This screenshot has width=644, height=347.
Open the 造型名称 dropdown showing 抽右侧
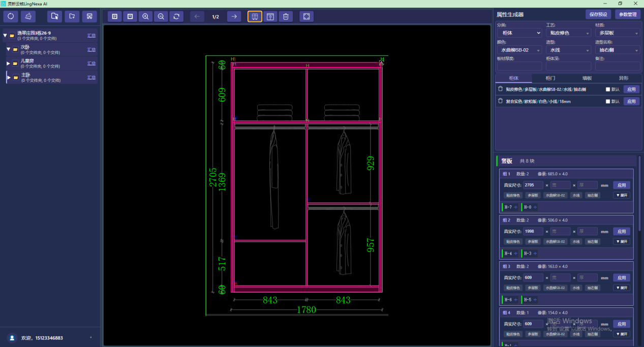coord(618,50)
